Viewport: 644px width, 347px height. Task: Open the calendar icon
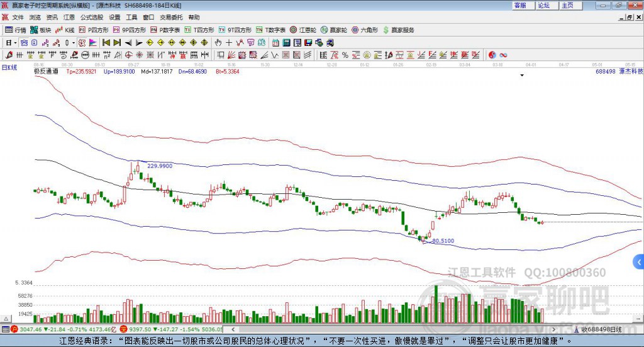pos(275,43)
